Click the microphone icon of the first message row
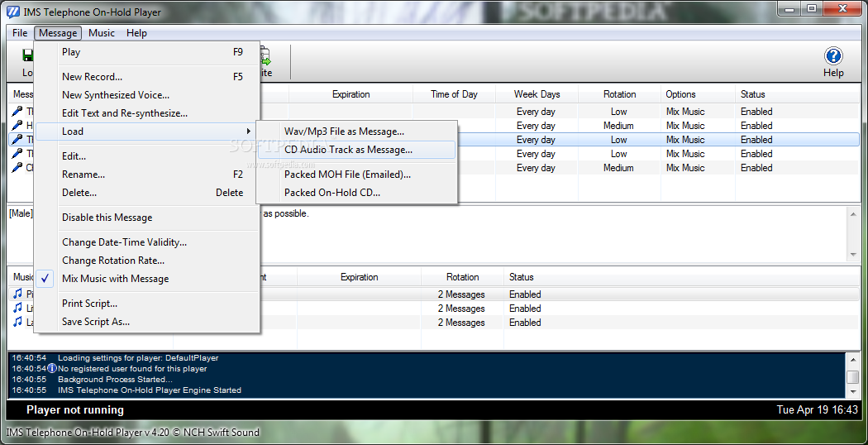The height and width of the screenshot is (445, 868). 17,112
